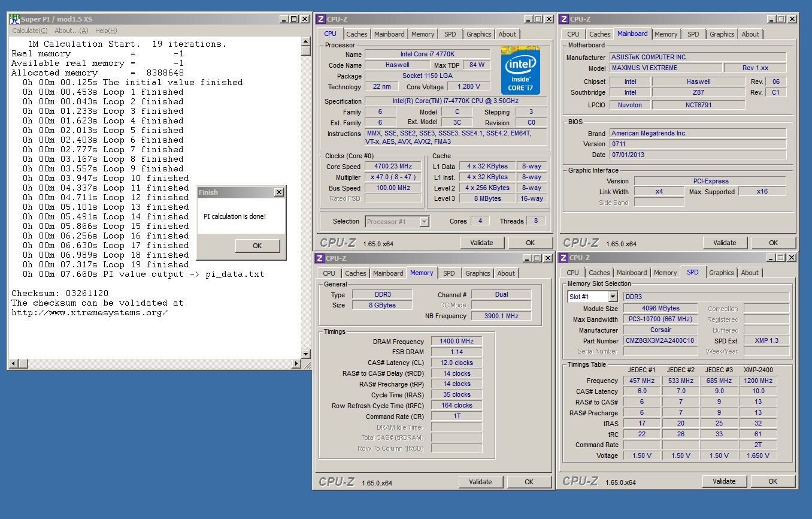812x519 pixels.
Task: Click scroll down arrow in Super PI log
Action: pos(305,354)
